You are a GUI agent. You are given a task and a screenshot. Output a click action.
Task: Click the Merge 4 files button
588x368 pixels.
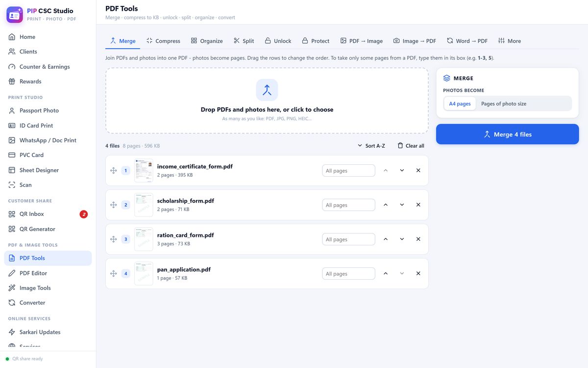[x=507, y=134]
